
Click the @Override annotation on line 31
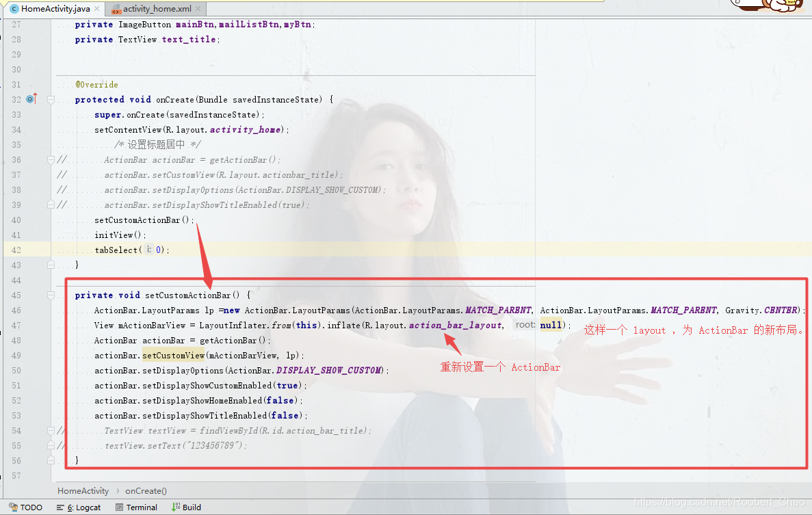[x=96, y=84]
